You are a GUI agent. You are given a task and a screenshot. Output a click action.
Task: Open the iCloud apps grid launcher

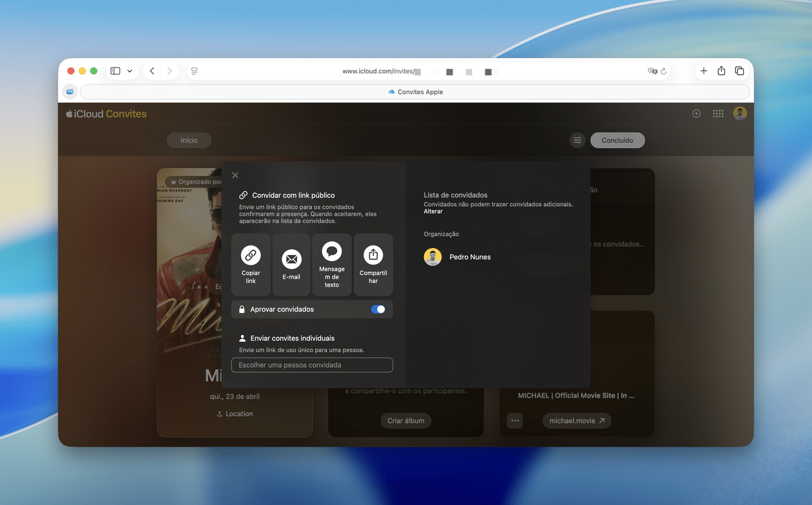(x=718, y=113)
